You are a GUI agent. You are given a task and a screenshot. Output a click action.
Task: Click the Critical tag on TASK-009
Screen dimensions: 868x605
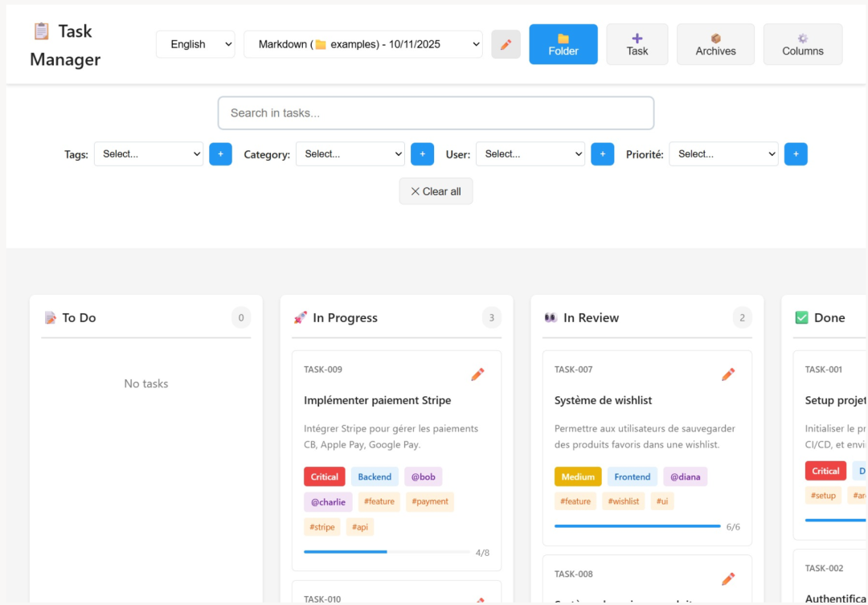(x=324, y=476)
